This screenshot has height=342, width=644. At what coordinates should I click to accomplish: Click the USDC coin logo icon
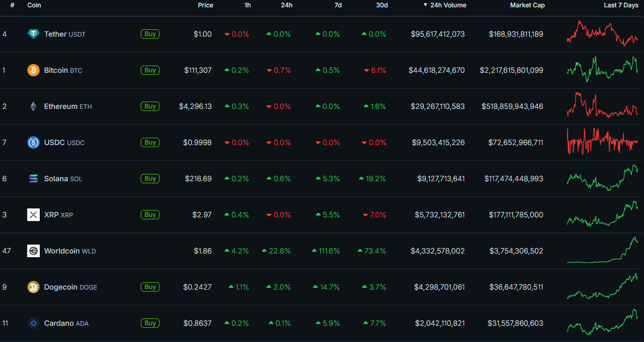tap(33, 142)
